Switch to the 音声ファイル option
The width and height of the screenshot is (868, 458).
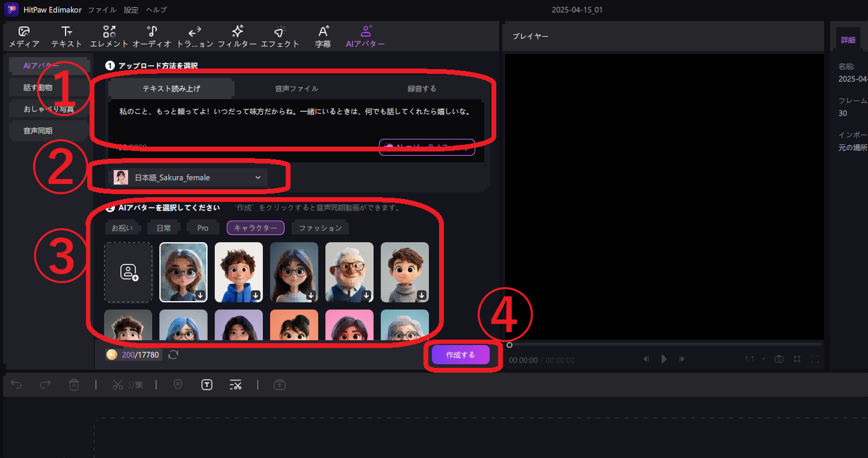click(x=297, y=88)
